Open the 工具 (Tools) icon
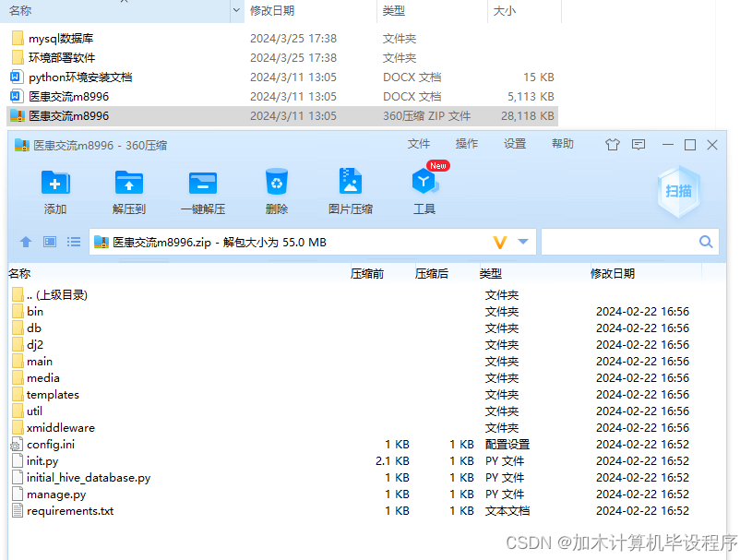The width and height of the screenshot is (752, 560). click(x=424, y=182)
